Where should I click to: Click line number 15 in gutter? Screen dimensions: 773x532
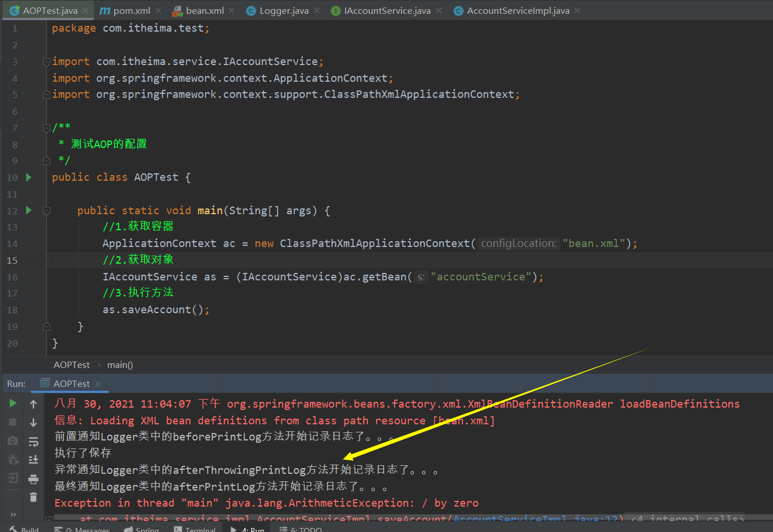tap(13, 260)
